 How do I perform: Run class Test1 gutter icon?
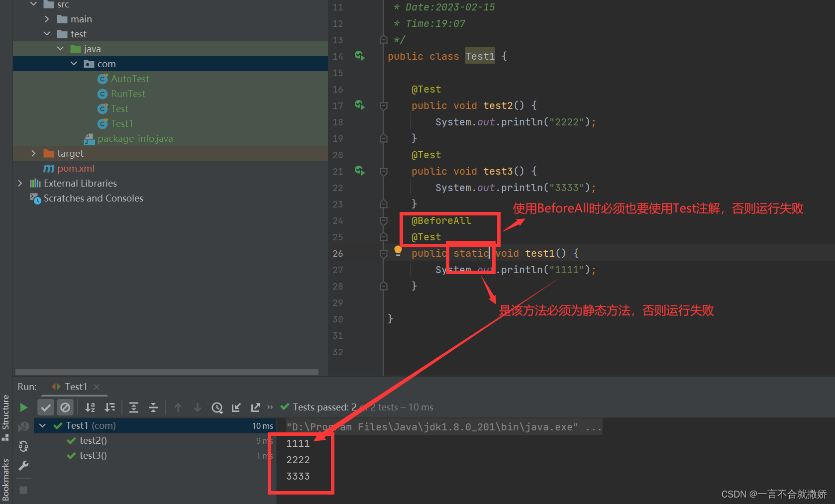[x=360, y=56]
